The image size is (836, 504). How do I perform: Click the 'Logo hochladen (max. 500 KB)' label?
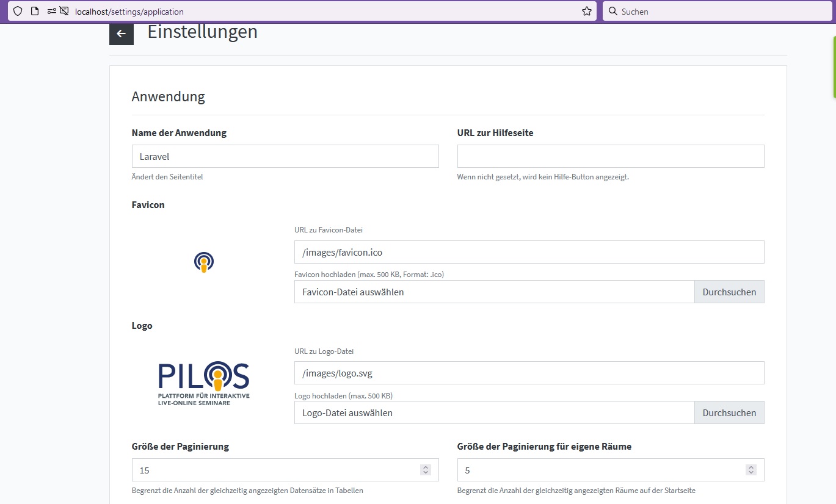pos(343,395)
